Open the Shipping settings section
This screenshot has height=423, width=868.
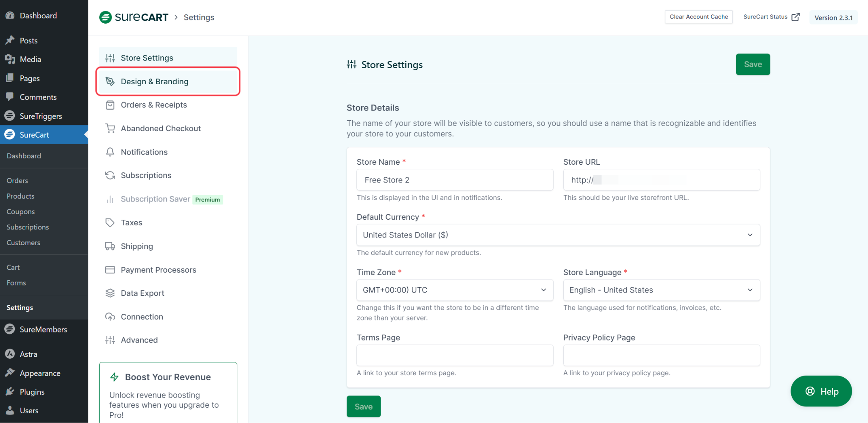click(x=168, y=246)
